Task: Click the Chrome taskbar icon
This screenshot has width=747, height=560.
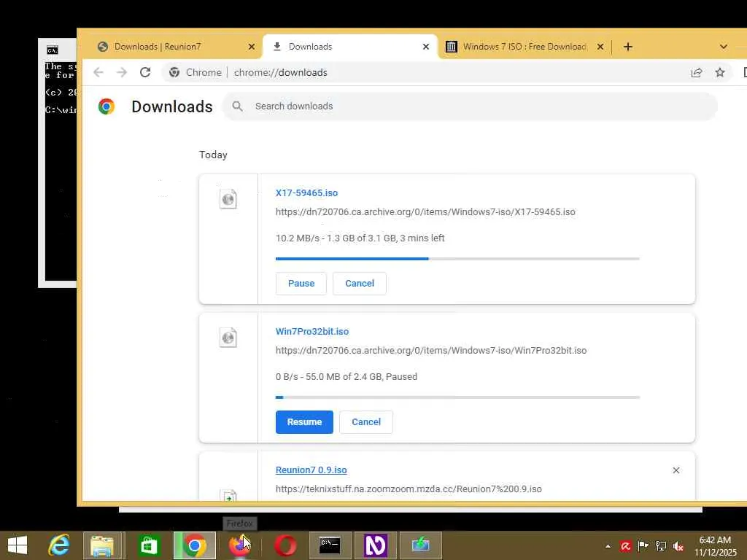Action: (x=194, y=545)
